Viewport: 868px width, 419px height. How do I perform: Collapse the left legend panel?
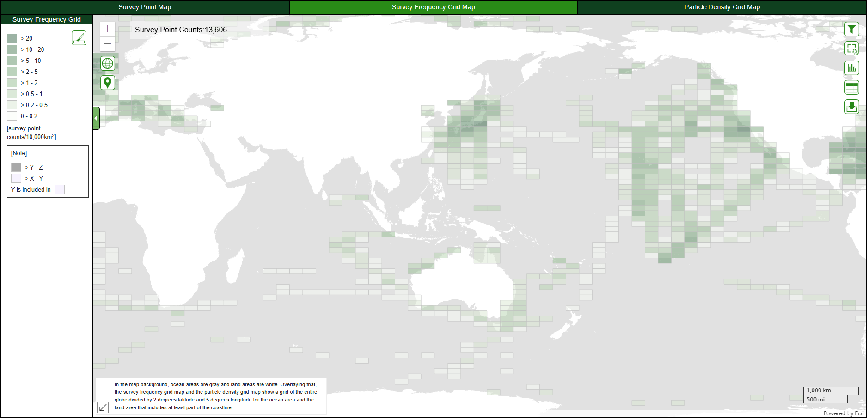point(96,118)
